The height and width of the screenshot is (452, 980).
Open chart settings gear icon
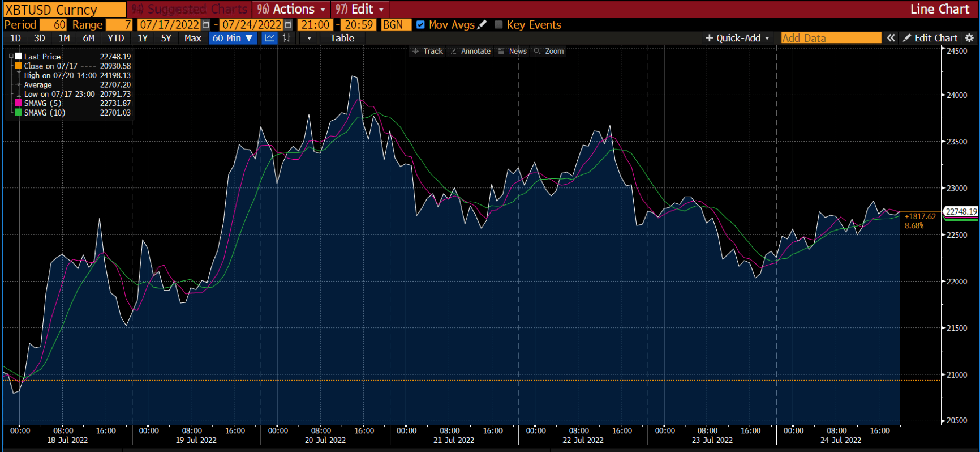pos(969,38)
